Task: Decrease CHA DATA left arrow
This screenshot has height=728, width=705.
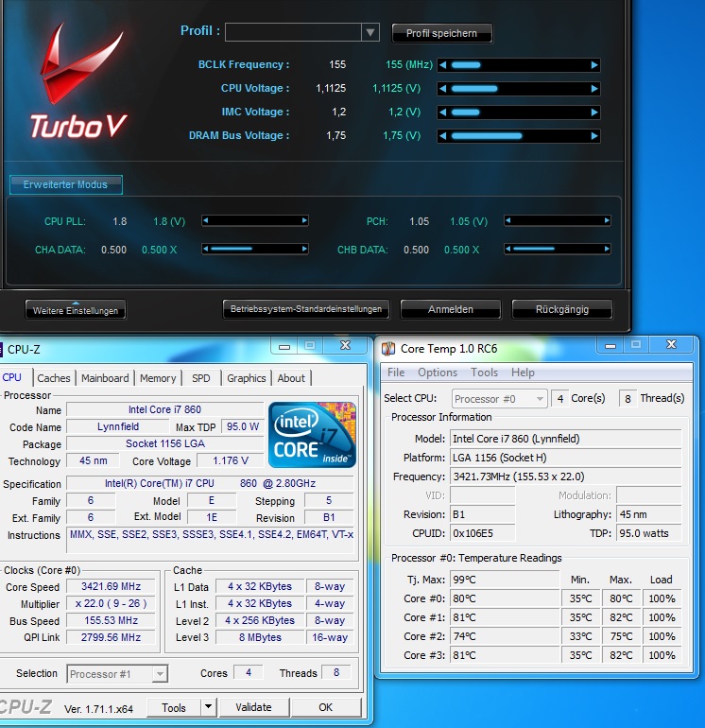Action: (206, 249)
